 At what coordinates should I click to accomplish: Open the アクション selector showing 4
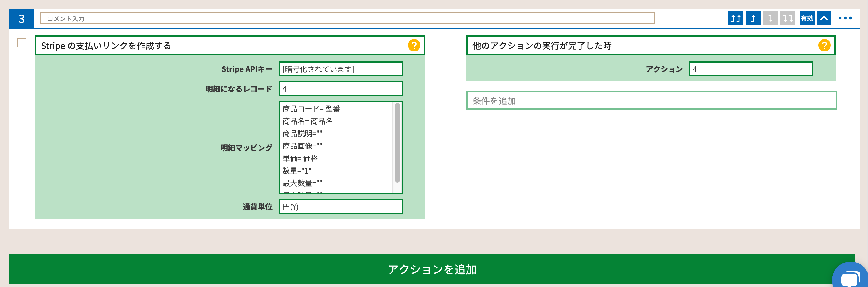point(751,70)
